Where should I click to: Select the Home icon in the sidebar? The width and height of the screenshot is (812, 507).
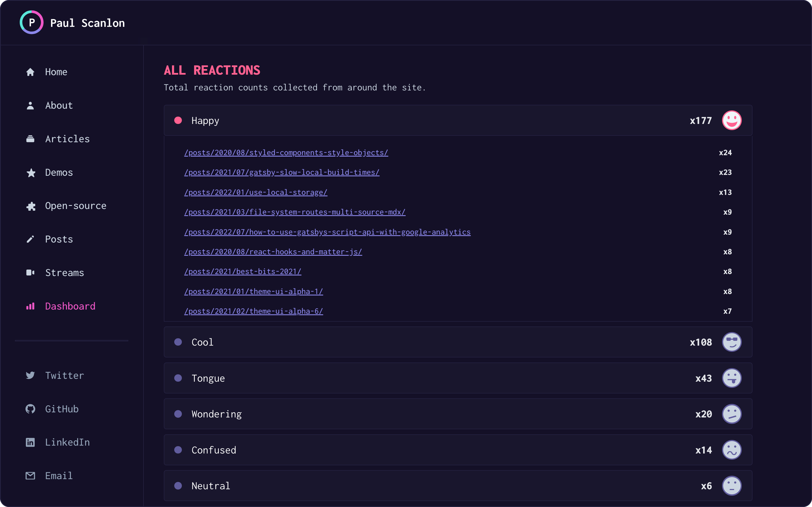(x=30, y=72)
